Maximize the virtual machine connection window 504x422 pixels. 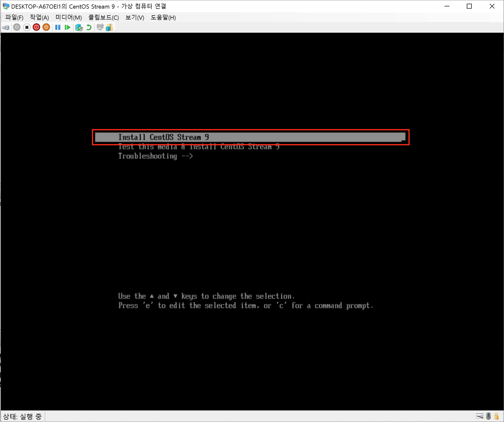tap(469, 6)
